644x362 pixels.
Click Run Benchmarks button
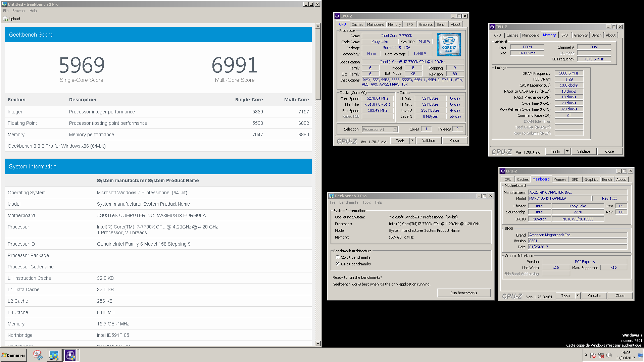coord(464,293)
